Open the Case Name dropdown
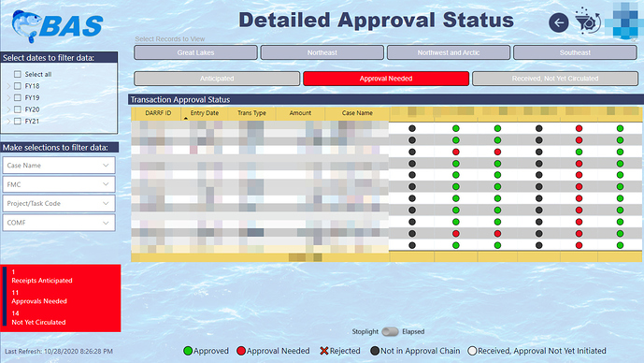The width and height of the screenshot is (644, 363). pos(59,166)
